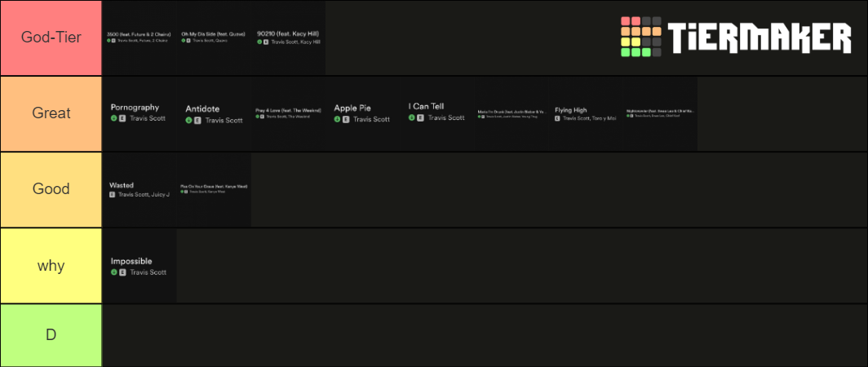
Task: Select the green D tier label
Action: pyautogui.click(x=51, y=335)
